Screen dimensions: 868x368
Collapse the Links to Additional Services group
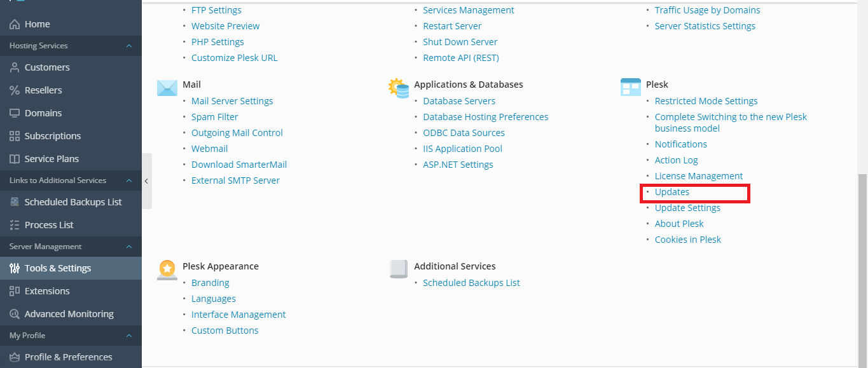point(129,181)
